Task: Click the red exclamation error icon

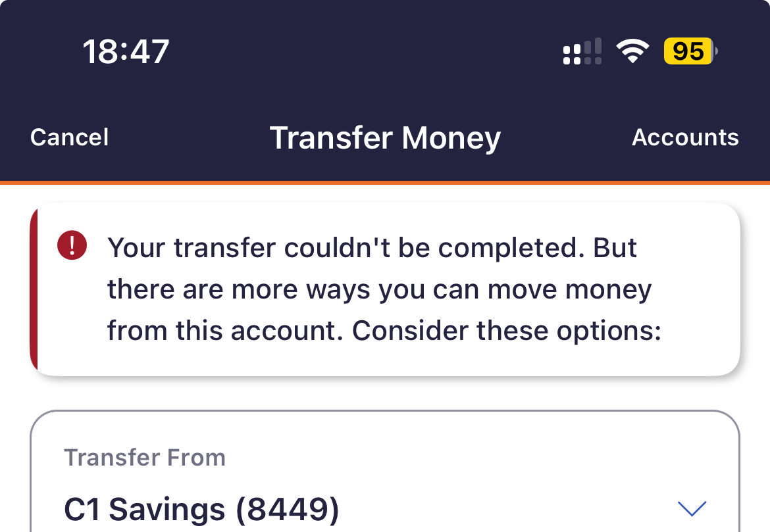Action: (72, 245)
